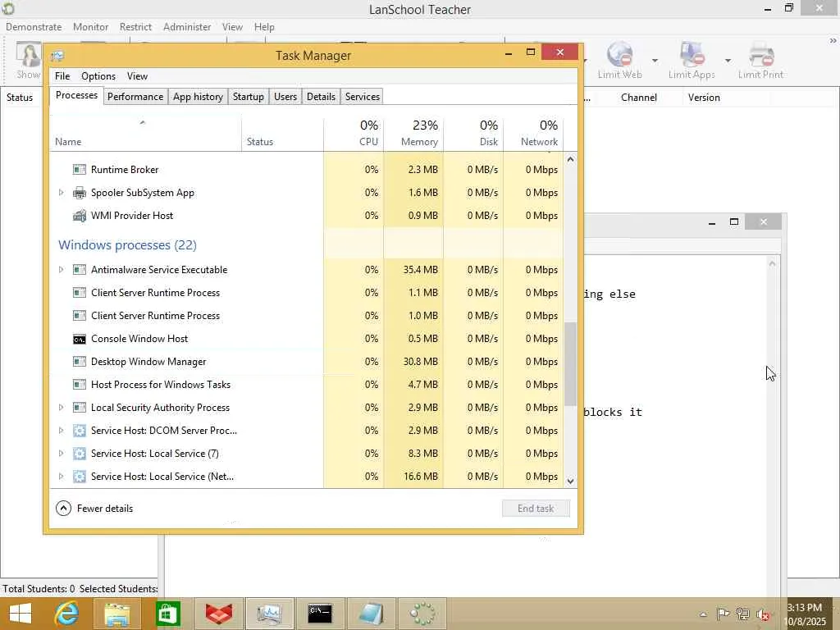Click the Service Host: Local Service (Net... gear icon
The image size is (840, 630).
pos(80,477)
